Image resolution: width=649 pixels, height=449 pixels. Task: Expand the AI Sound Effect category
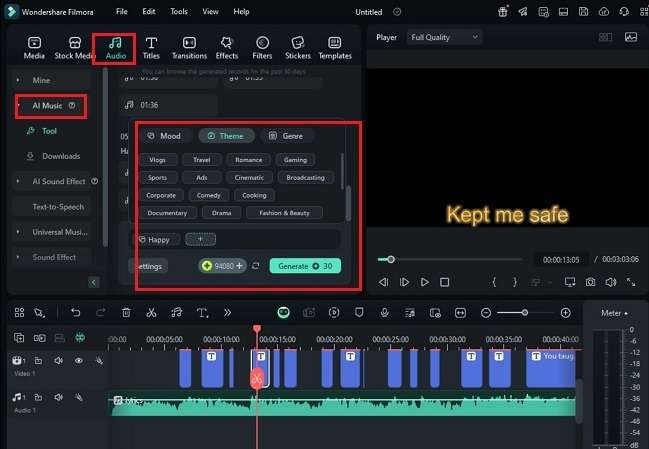18,181
